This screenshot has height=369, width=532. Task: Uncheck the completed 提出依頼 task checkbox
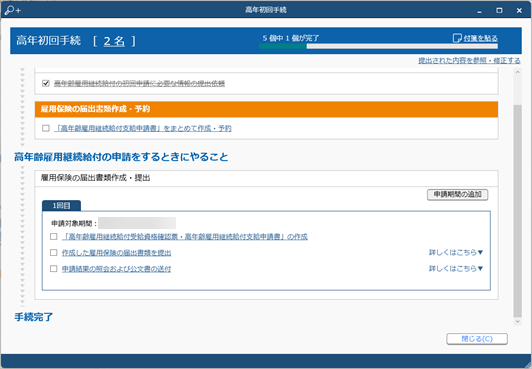(x=46, y=83)
